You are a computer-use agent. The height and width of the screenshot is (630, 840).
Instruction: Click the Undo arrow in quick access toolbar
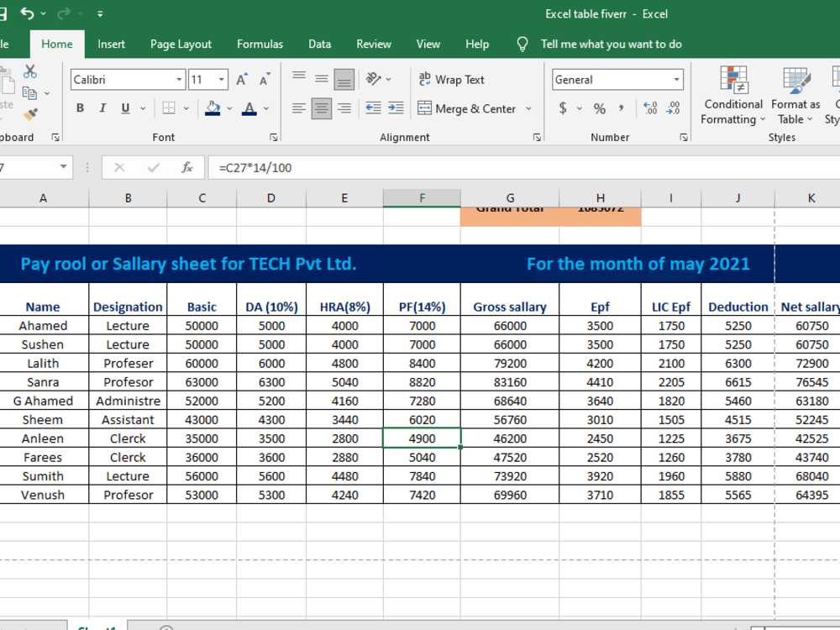[x=27, y=13]
